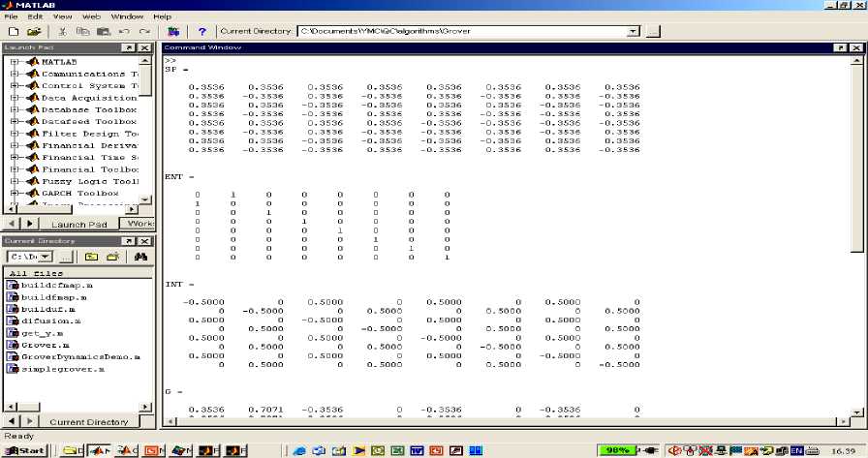The image size is (868, 458).
Task: Select Financial Time Series in Launch Pad
Action: click(90, 157)
